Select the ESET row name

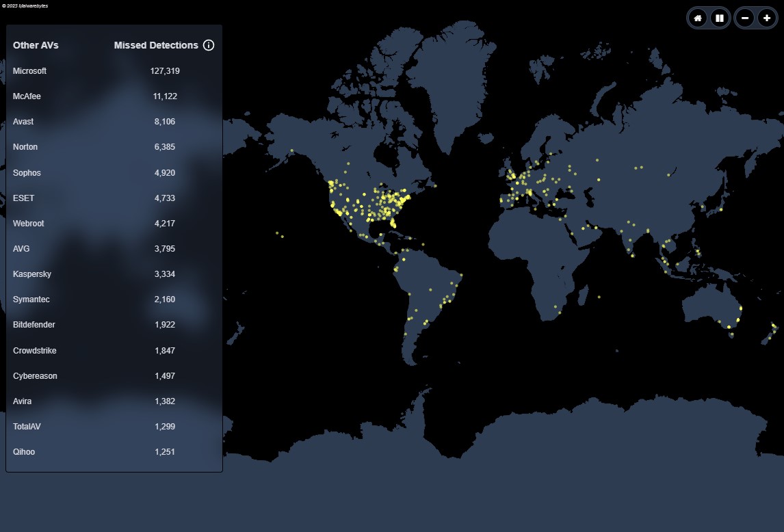23,198
